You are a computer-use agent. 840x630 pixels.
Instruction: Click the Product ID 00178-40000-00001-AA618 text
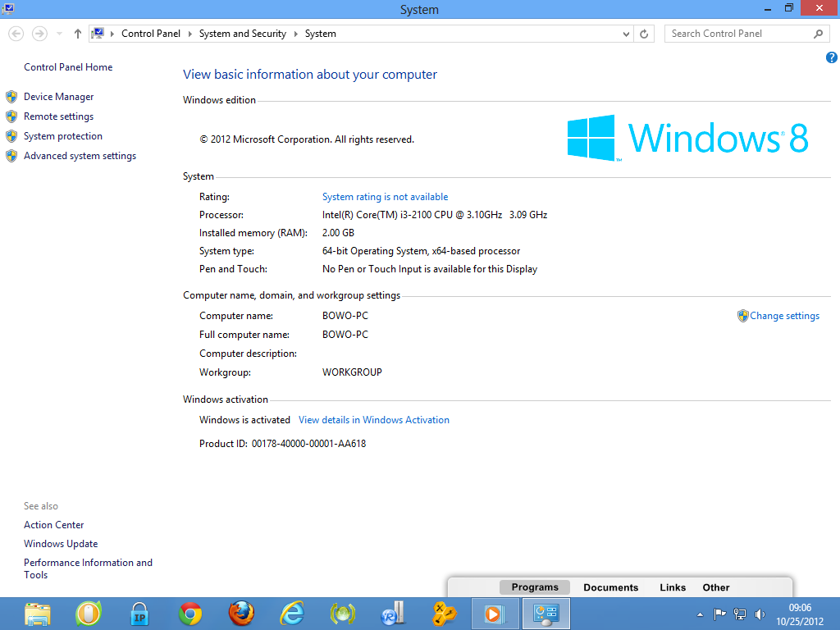(282, 444)
